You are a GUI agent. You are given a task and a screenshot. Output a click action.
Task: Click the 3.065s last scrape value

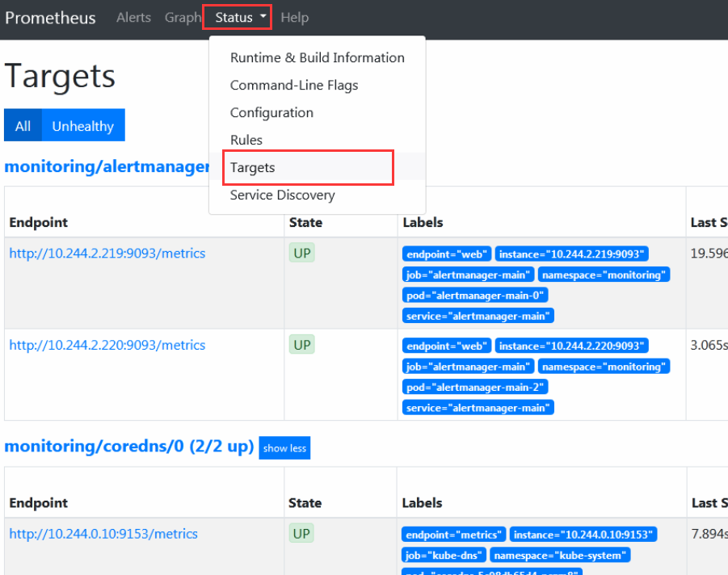(x=709, y=346)
